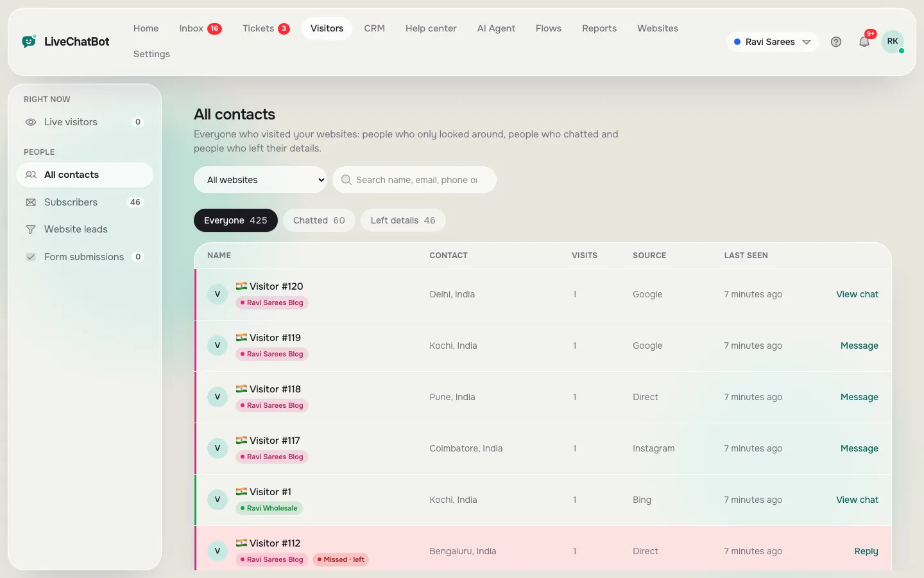
Task: Open the help question-mark icon
Action: (x=836, y=42)
